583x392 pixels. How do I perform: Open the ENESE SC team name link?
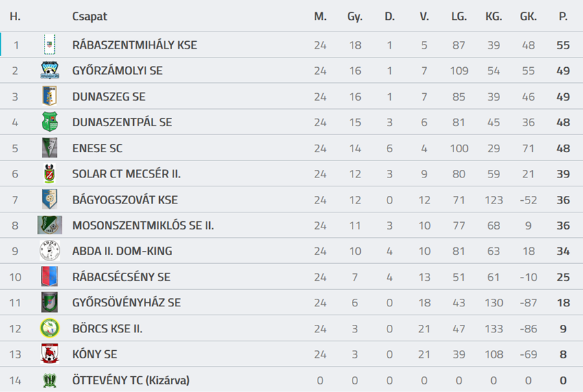pyautogui.click(x=97, y=148)
